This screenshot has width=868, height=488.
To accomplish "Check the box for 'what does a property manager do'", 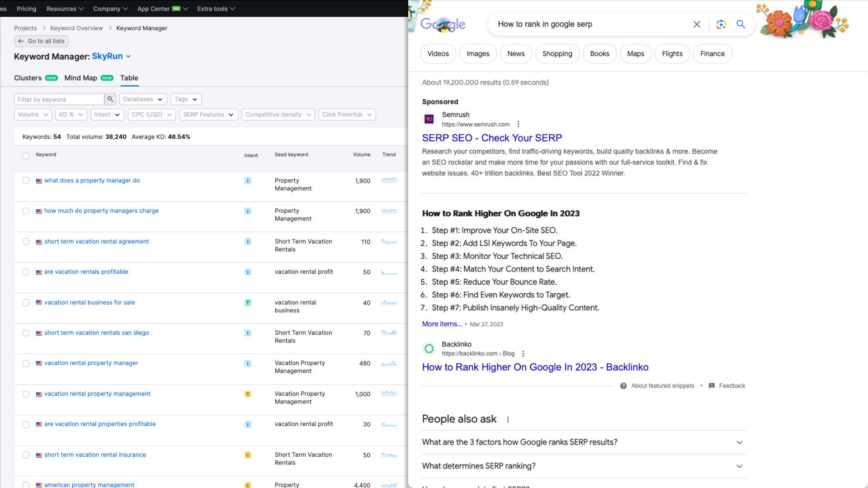I will (x=26, y=181).
